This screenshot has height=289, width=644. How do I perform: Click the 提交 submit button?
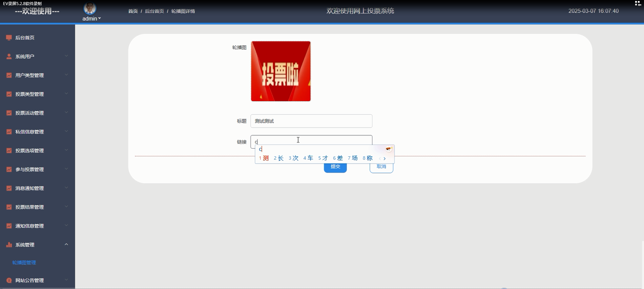tap(335, 167)
